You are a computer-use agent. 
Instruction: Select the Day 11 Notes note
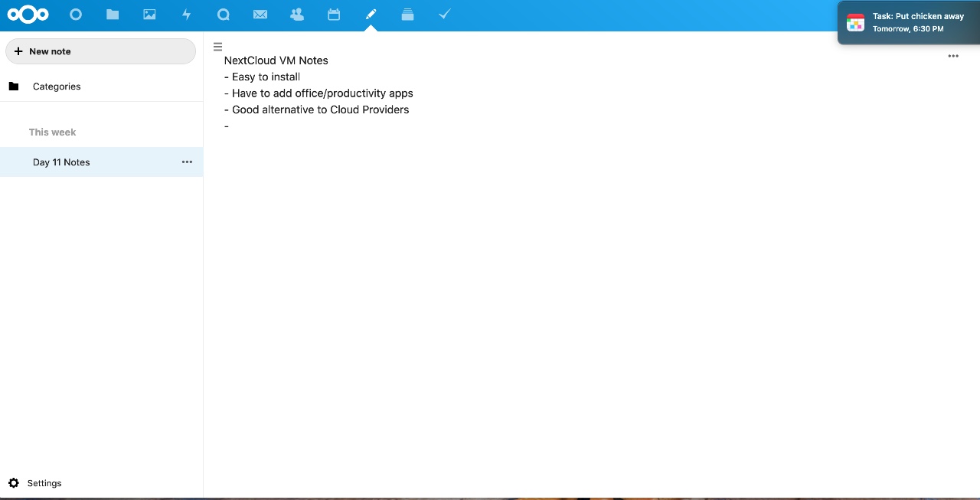pos(61,162)
